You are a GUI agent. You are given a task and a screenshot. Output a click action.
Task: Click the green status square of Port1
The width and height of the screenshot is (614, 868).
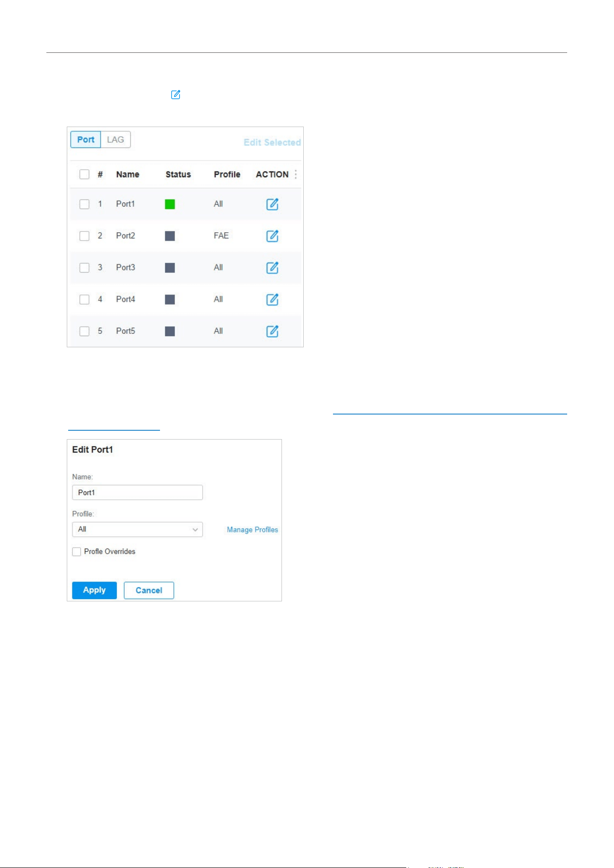(x=170, y=204)
